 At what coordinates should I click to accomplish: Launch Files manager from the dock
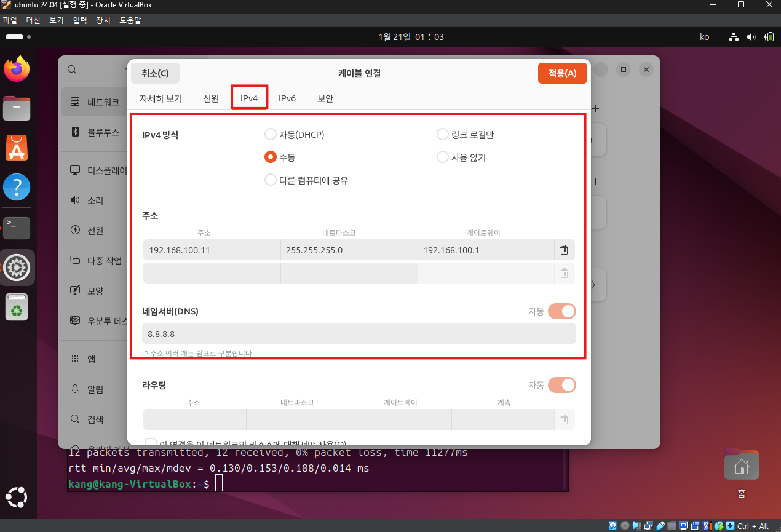click(17, 109)
